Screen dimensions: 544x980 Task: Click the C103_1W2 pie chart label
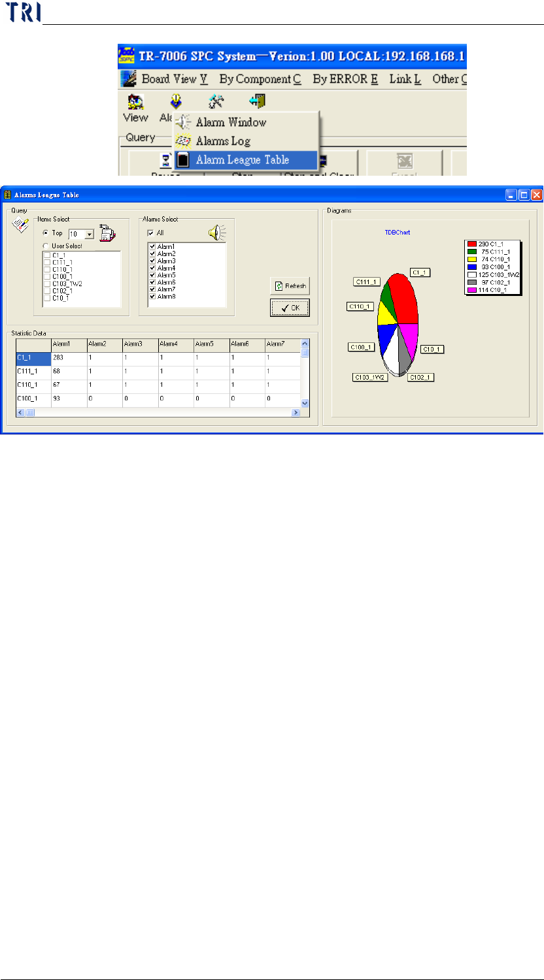[x=371, y=377]
